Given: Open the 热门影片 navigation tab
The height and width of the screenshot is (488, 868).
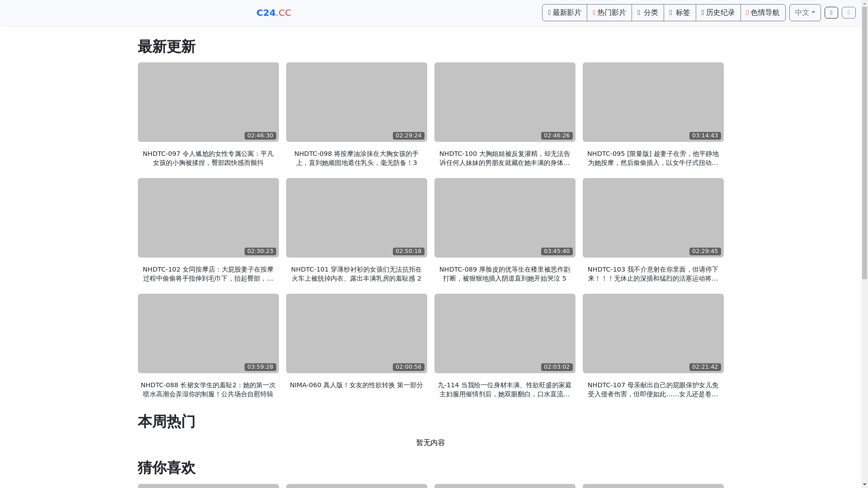Looking at the screenshot, I should [x=609, y=13].
